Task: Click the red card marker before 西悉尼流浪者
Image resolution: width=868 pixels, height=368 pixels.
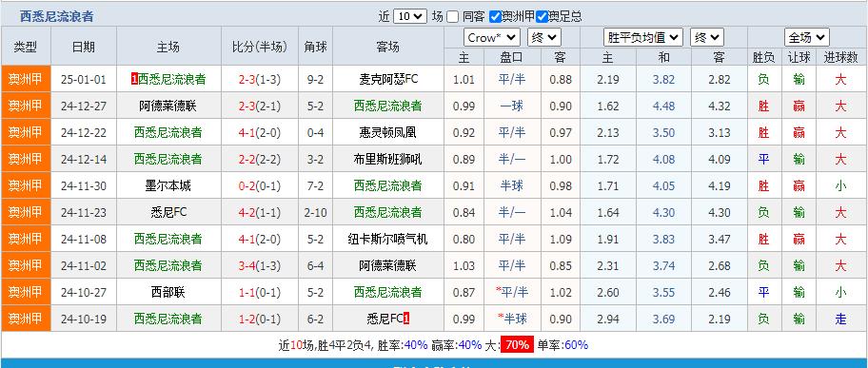Action: 134,79
